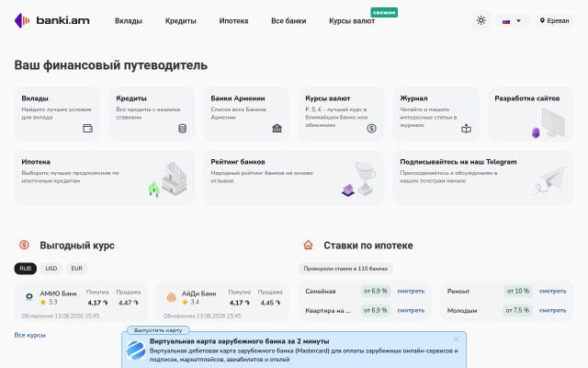The width and height of the screenshot is (588, 368).
Task: Toggle the light/dark theme sun icon
Action: pos(481,20)
